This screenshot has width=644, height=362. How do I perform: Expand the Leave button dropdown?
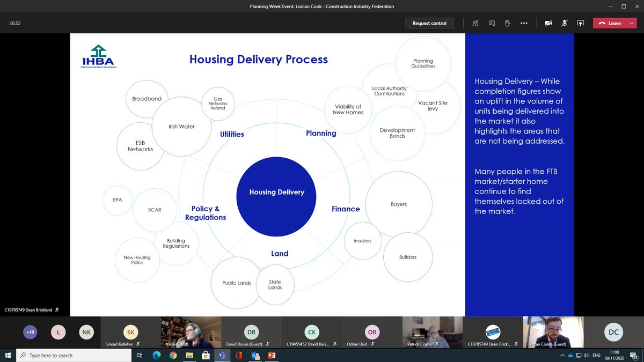[631, 23]
